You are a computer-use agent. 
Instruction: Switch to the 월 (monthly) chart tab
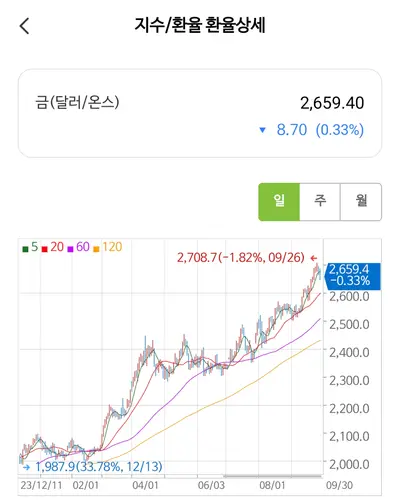click(x=361, y=202)
